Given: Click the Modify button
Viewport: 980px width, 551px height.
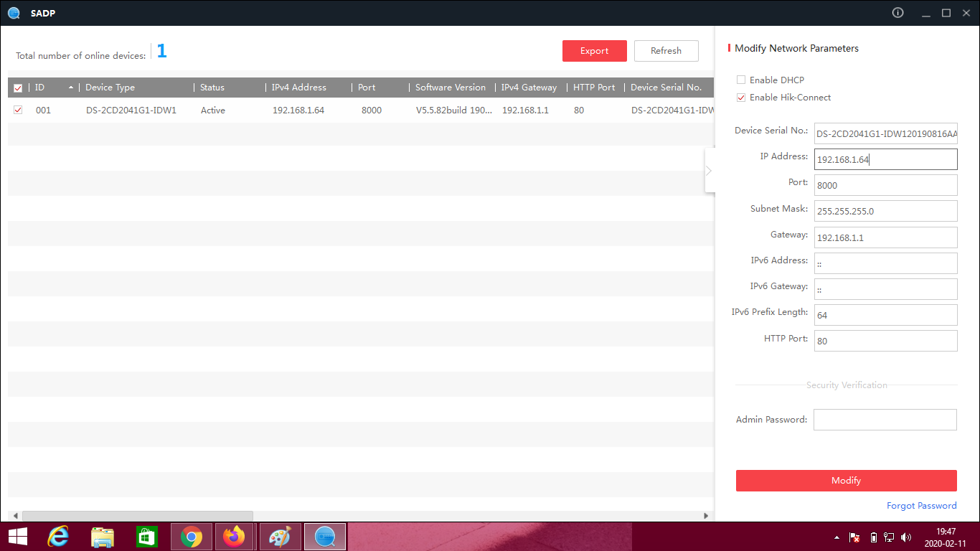Looking at the screenshot, I should tap(847, 481).
